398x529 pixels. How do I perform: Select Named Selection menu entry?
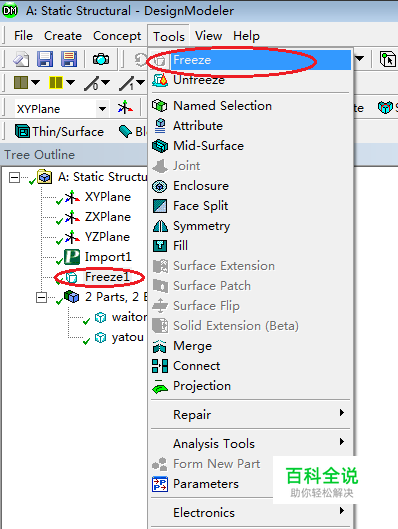click(x=251, y=106)
